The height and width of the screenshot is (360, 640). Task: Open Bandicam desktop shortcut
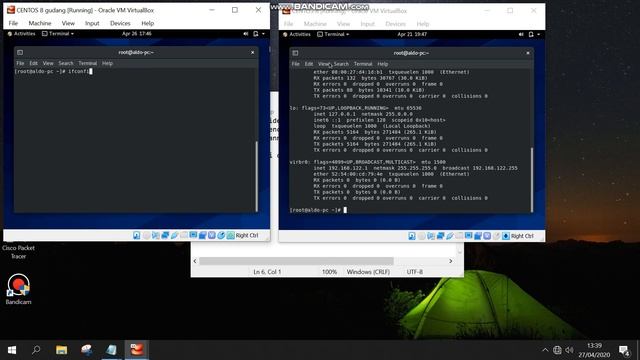[18, 289]
